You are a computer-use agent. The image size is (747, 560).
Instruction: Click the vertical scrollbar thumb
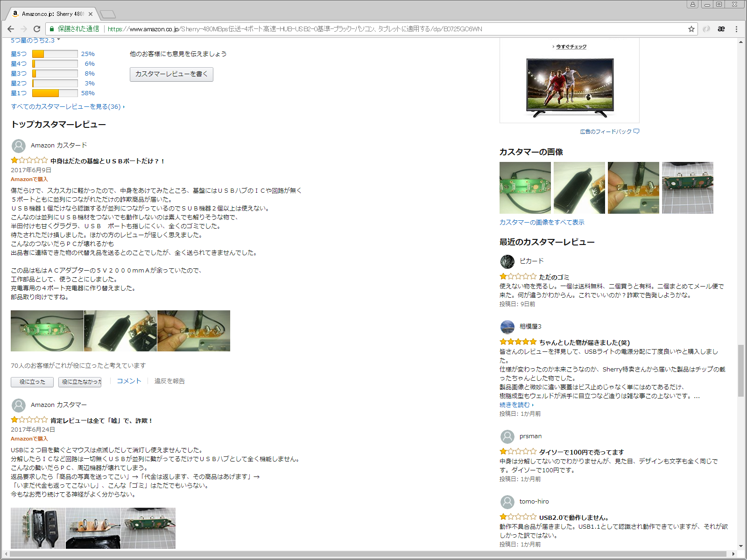741,371
